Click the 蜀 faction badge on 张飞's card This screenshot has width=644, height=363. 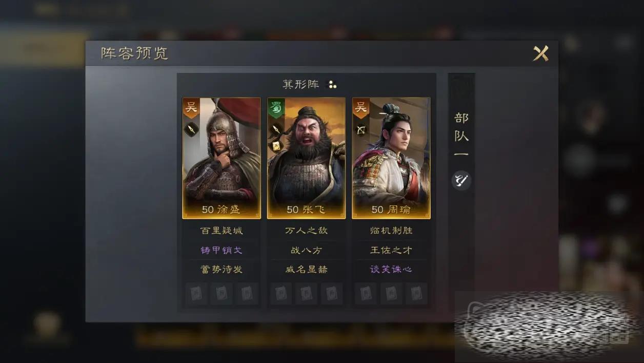pos(276,108)
